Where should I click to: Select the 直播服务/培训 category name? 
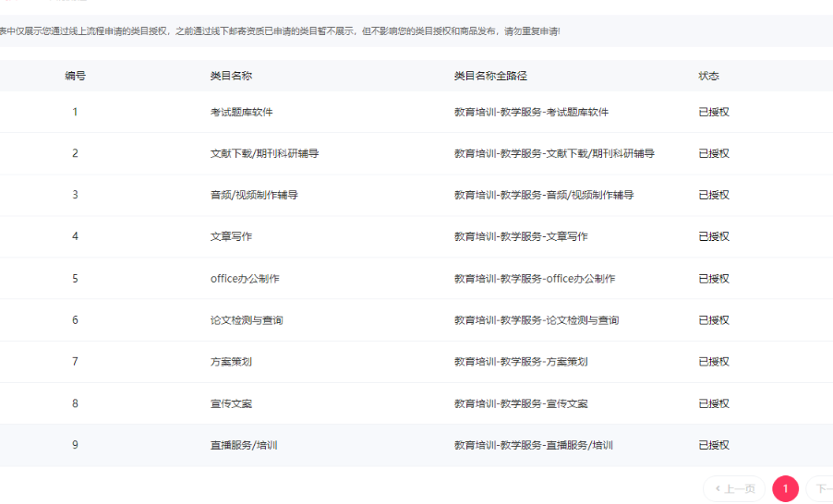[x=244, y=445]
